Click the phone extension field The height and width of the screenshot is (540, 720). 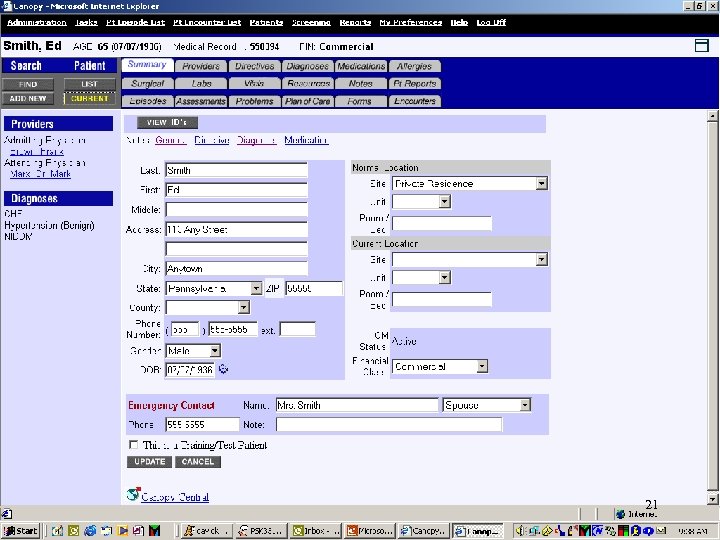point(298,329)
